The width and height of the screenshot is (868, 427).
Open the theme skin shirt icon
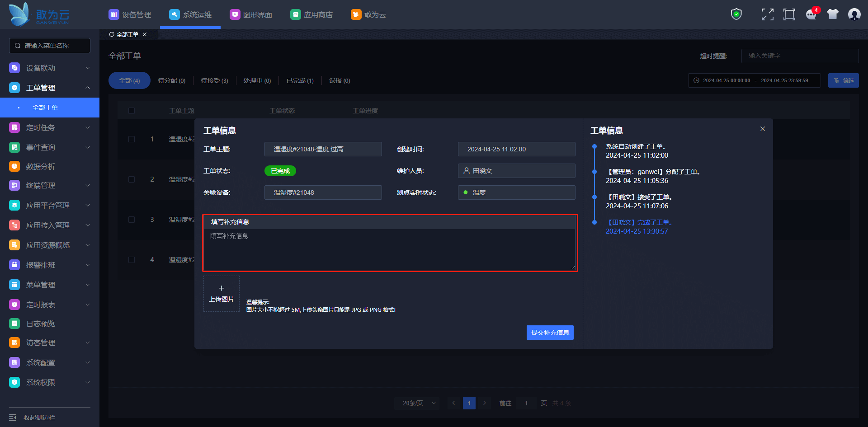pyautogui.click(x=833, y=14)
